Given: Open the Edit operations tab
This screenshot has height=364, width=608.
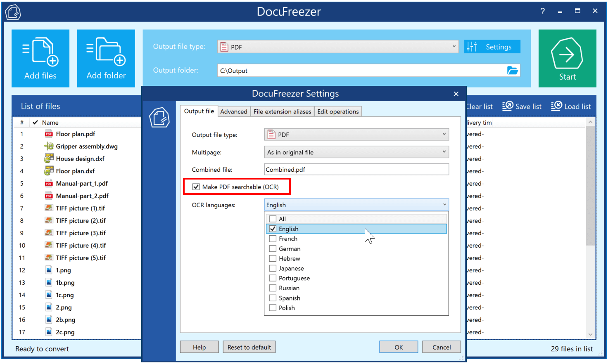Looking at the screenshot, I should [338, 111].
